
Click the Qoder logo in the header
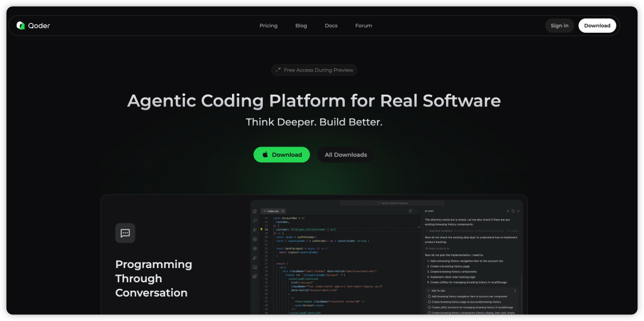[33, 26]
